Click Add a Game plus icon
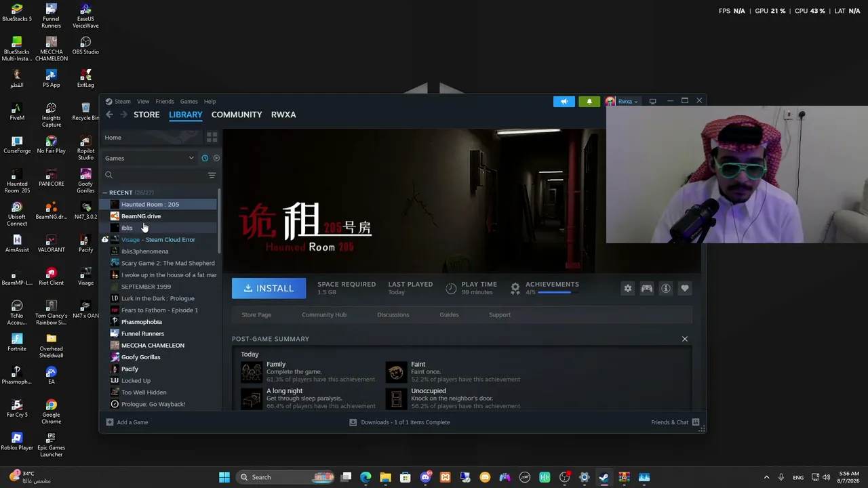This screenshot has width=868, height=488. [x=110, y=422]
